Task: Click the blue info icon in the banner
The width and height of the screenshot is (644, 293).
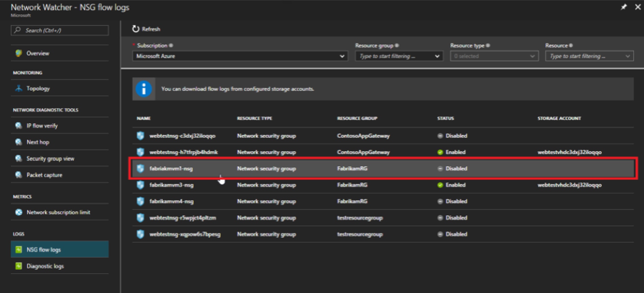Action: point(144,89)
